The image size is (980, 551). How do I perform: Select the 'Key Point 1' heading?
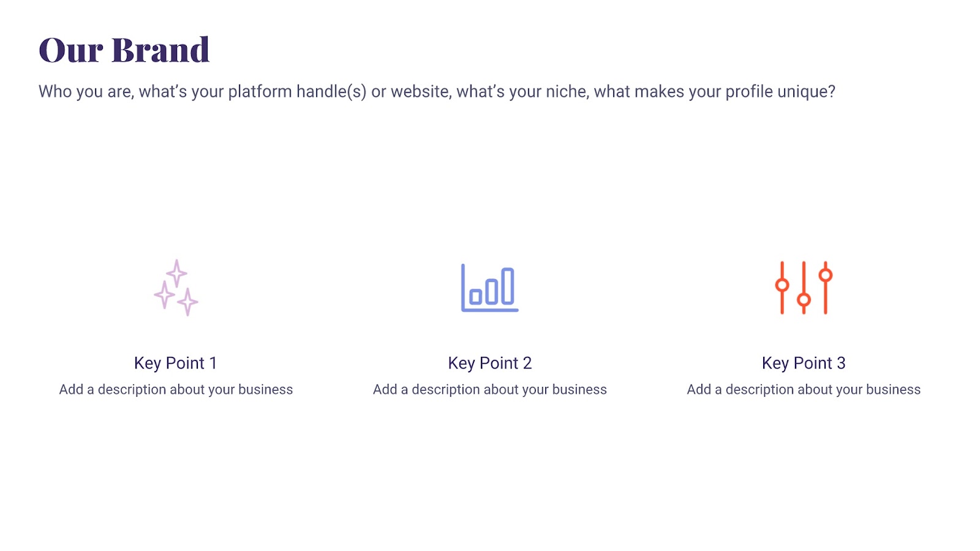pos(176,363)
